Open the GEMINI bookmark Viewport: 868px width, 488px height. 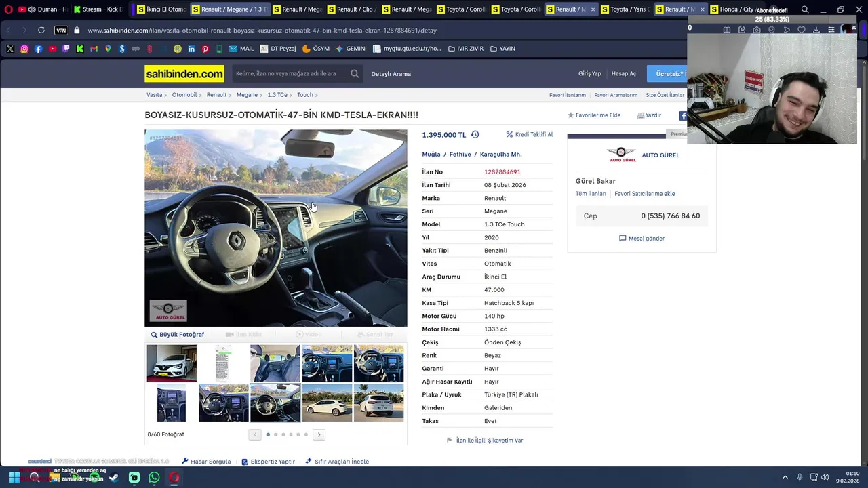click(351, 49)
